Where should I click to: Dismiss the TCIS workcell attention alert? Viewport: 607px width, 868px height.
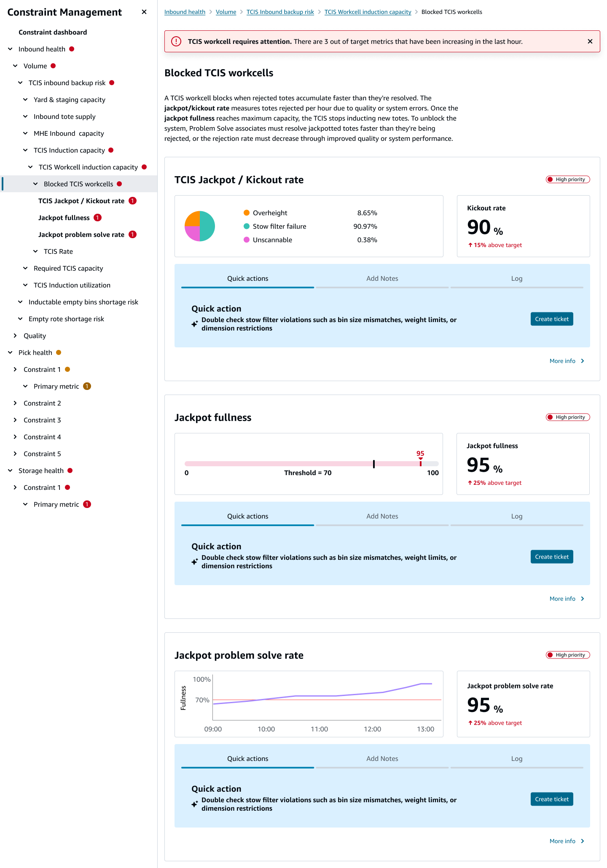pyautogui.click(x=590, y=41)
